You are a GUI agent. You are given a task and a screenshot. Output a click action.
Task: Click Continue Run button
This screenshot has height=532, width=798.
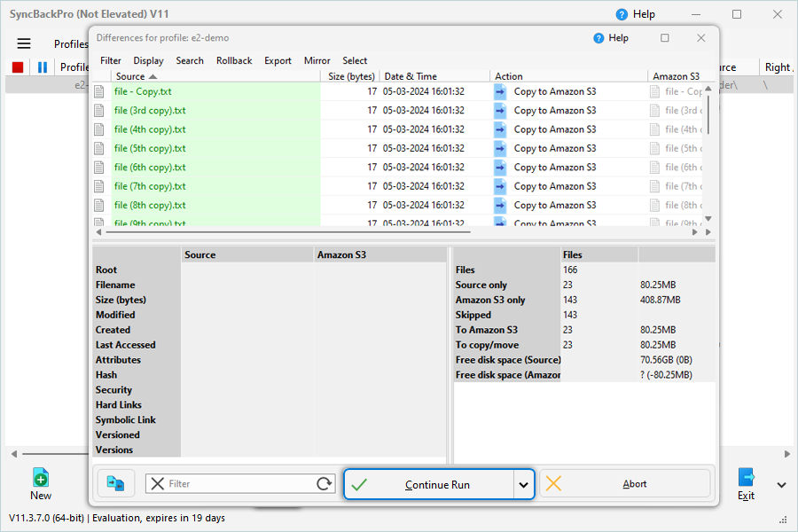coord(428,484)
